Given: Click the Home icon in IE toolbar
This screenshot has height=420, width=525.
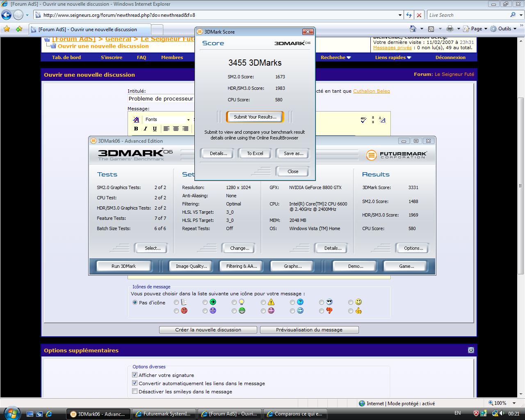Looking at the screenshot, I should pyautogui.click(x=413, y=29).
